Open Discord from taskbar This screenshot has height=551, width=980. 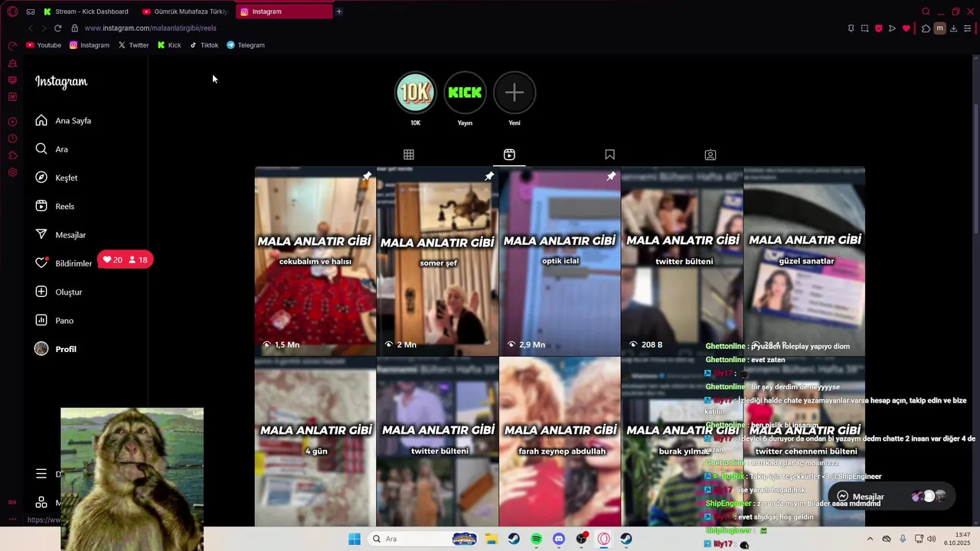pos(559,539)
